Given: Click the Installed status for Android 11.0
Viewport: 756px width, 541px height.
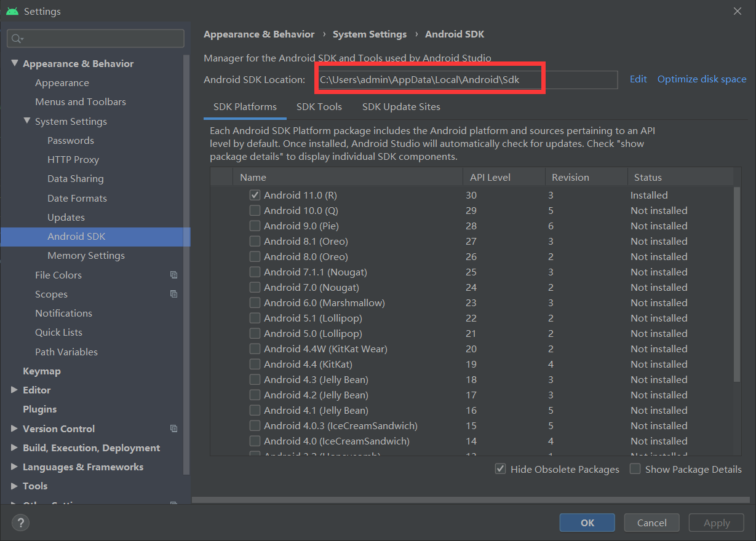Looking at the screenshot, I should pyautogui.click(x=649, y=195).
